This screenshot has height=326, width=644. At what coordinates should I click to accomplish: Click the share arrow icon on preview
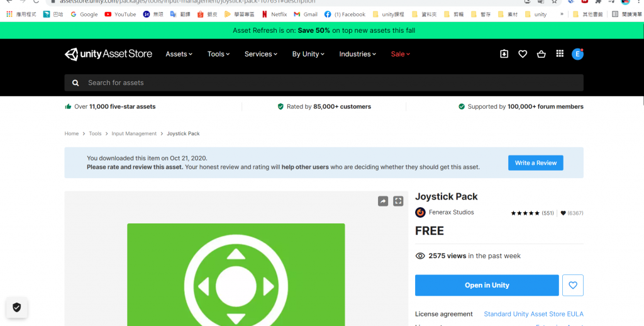[383, 201]
